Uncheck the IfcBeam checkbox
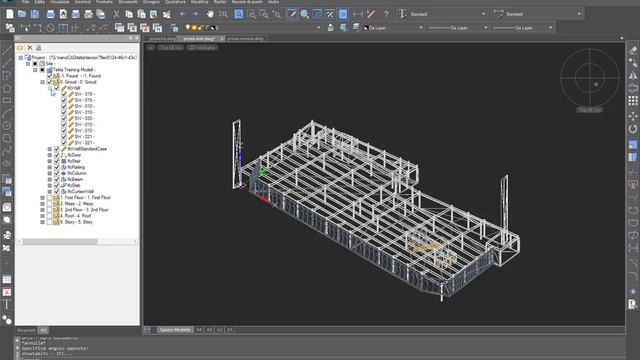Image resolution: width=640 pixels, height=360 pixels. pyautogui.click(x=57, y=180)
